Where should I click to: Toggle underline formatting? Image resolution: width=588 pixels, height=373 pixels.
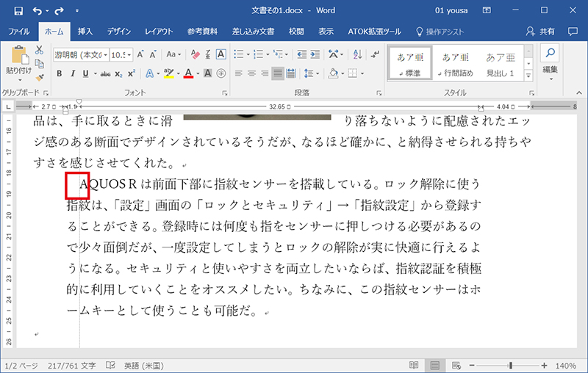pos(85,73)
